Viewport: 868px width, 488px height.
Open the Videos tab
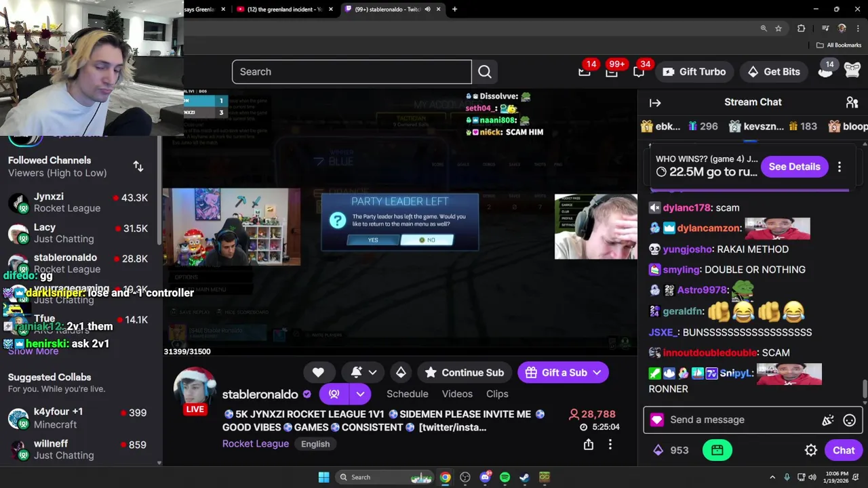pos(457,394)
